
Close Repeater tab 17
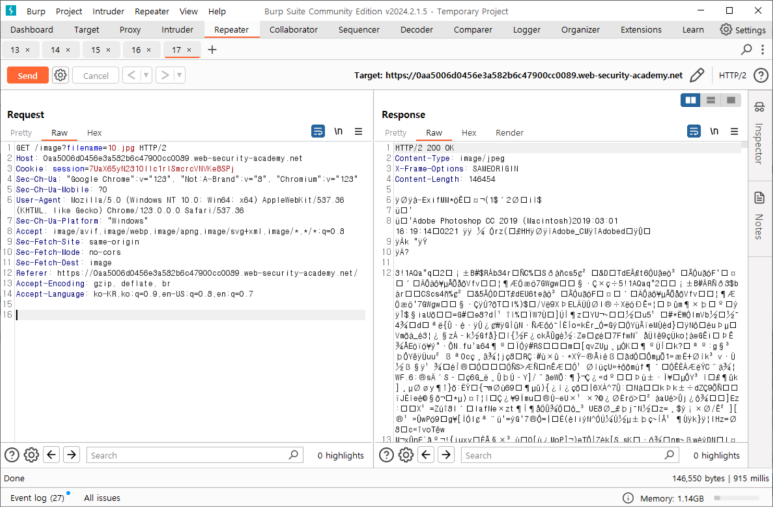tap(189, 50)
